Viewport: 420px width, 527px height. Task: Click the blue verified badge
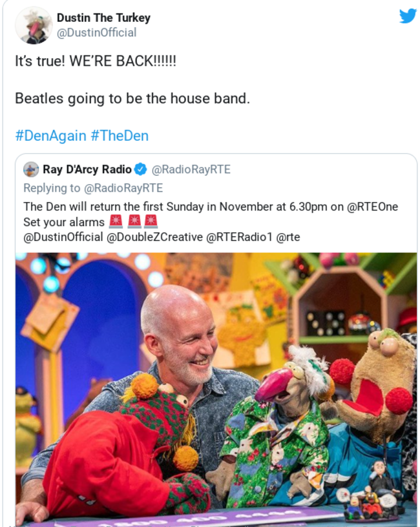point(140,170)
